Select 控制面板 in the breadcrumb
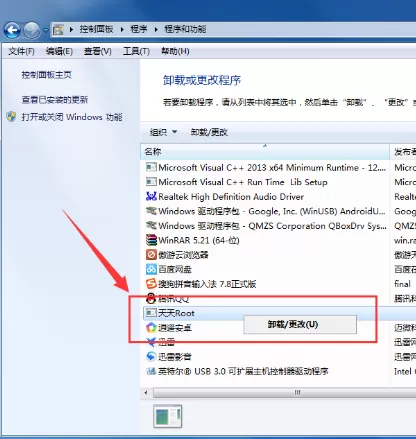Viewport: 416px width, 439px height. [x=96, y=29]
